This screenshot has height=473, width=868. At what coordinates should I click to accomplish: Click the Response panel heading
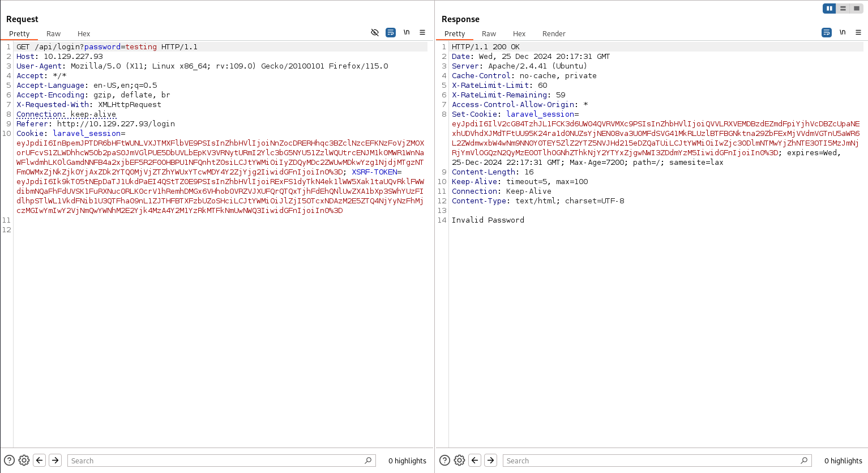pyautogui.click(x=460, y=19)
